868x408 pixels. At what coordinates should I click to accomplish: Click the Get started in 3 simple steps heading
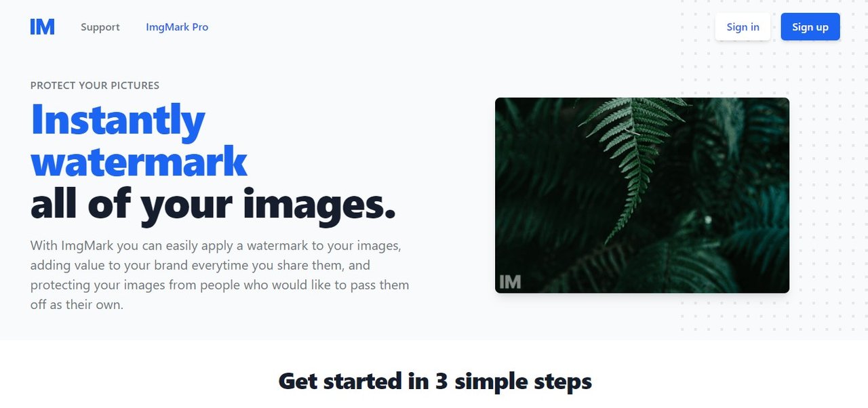pos(435,381)
